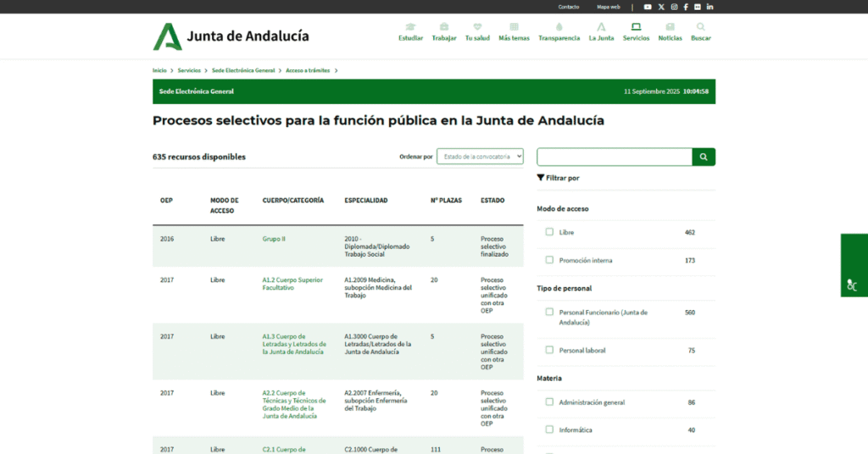Open A2.2 Cuerpo de Técnicas link
Image resolution: width=868 pixels, height=454 pixels.
coord(294,404)
